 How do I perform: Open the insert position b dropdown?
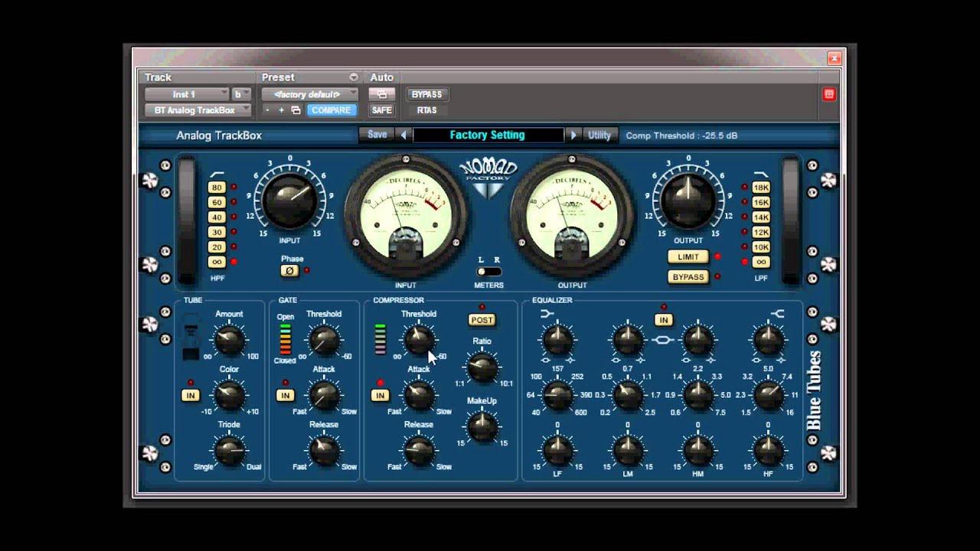(x=241, y=94)
